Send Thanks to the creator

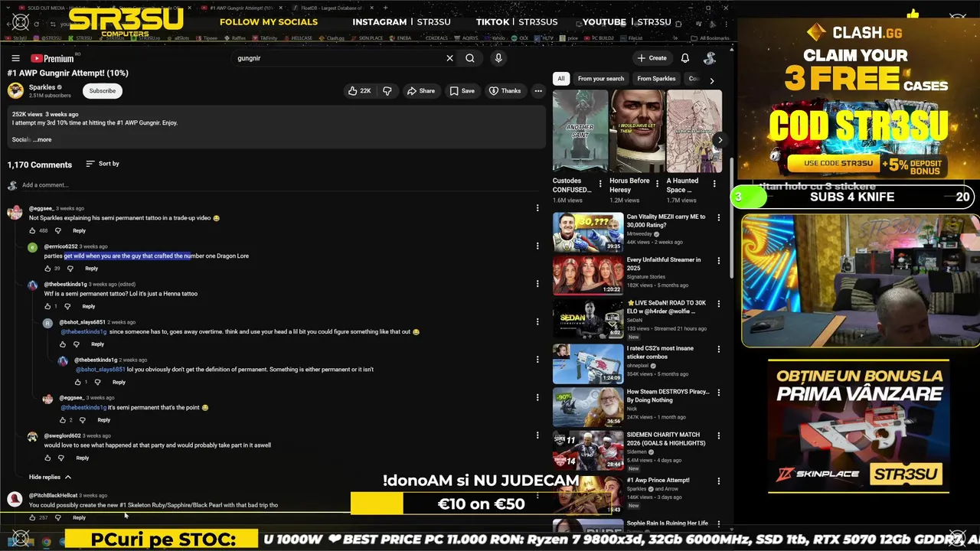click(x=505, y=91)
